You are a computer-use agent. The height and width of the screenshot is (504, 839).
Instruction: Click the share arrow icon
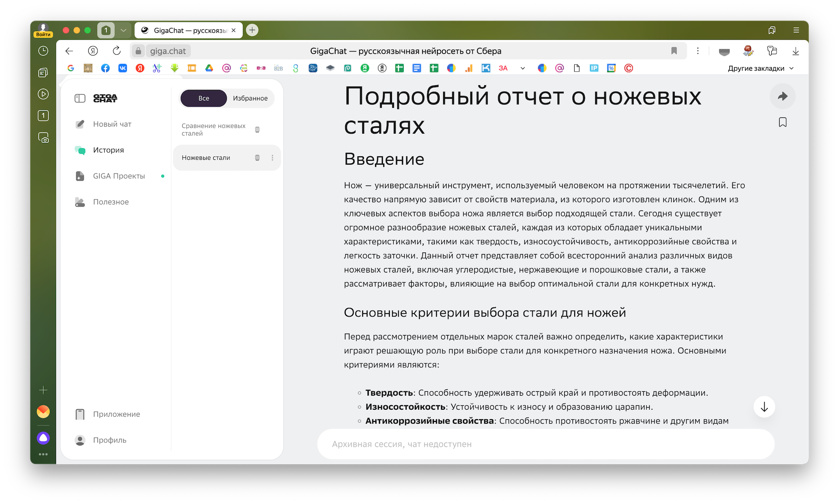[782, 97]
